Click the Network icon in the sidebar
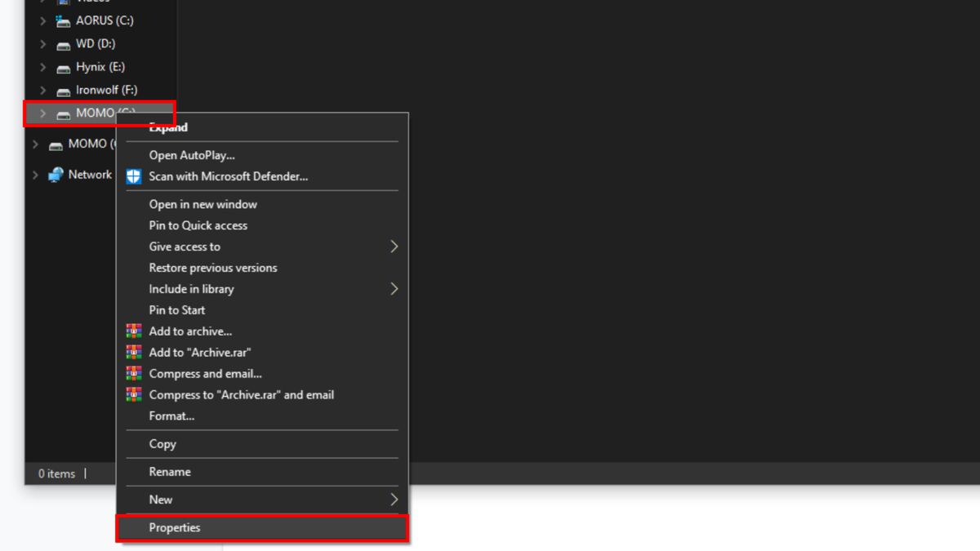This screenshot has width=980, height=551. click(56, 174)
